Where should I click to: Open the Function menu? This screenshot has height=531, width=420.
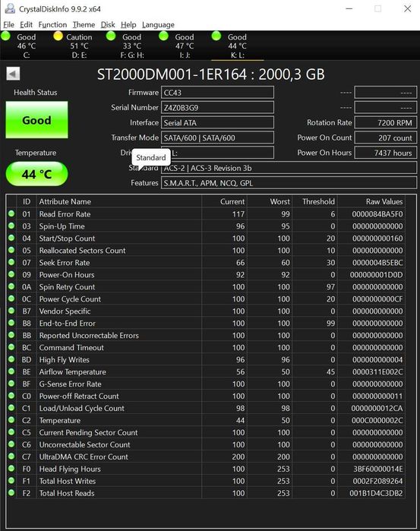(x=52, y=25)
